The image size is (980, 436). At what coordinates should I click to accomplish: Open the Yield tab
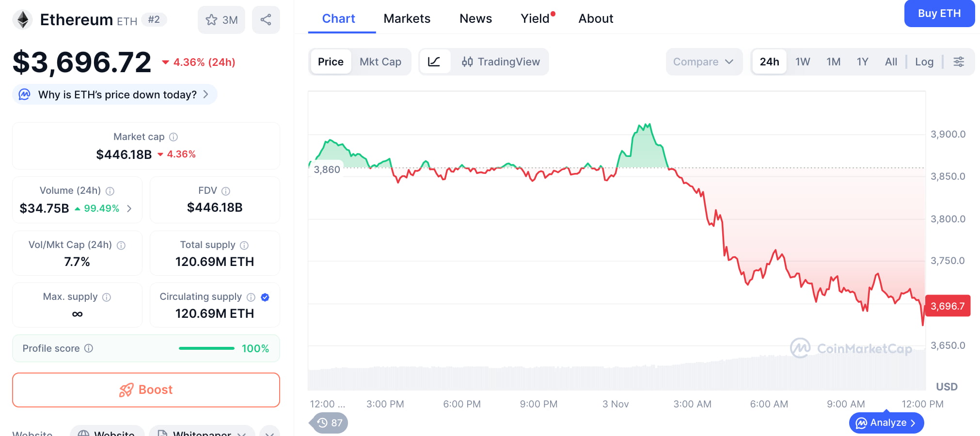pyautogui.click(x=535, y=18)
